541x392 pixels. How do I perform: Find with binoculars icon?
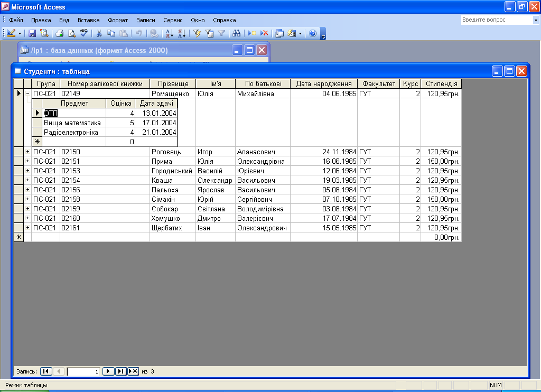click(236, 33)
